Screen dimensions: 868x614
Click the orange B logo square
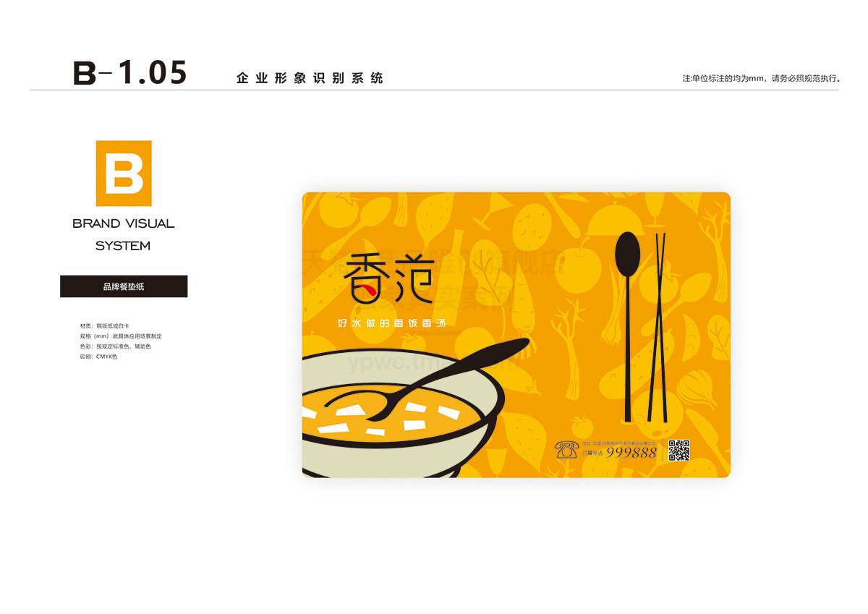(x=124, y=173)
